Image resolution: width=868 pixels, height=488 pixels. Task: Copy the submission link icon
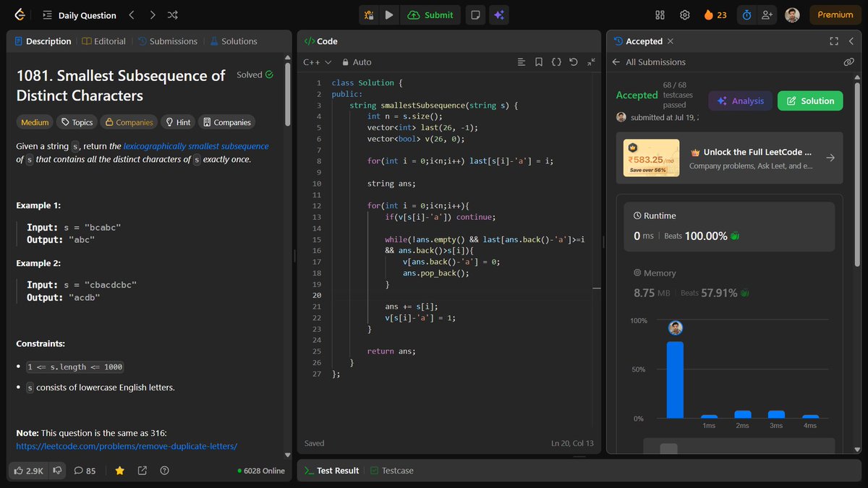pos(849,62)
